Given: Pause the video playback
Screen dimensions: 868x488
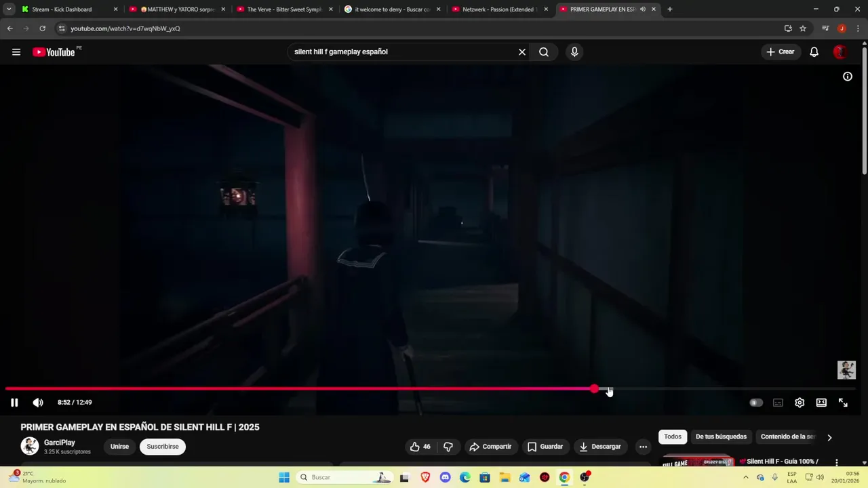Looking at the screenshot, I should (x=14, y=403).
